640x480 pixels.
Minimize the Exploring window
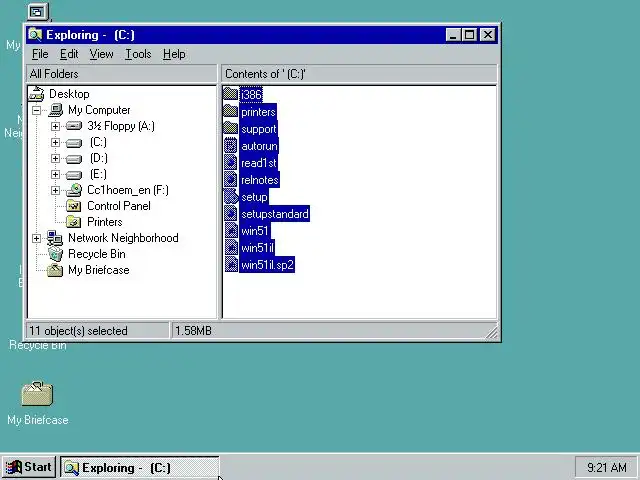pyautogui.click(x=453, y=35)
